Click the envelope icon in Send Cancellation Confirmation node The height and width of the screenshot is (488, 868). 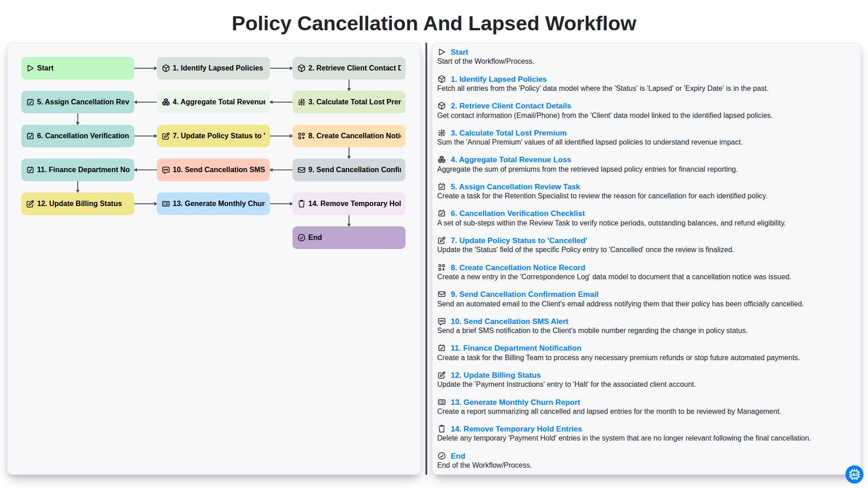click(302, 170)
